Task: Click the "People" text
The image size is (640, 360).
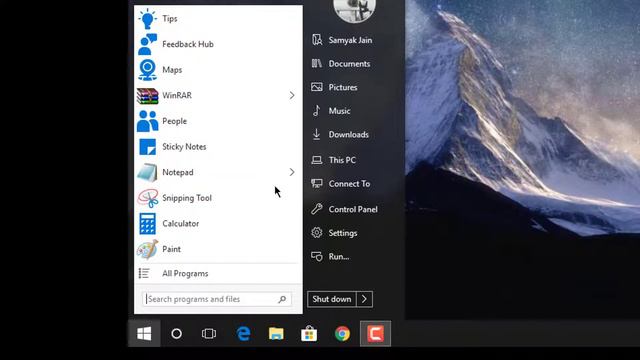Action: 174,121
